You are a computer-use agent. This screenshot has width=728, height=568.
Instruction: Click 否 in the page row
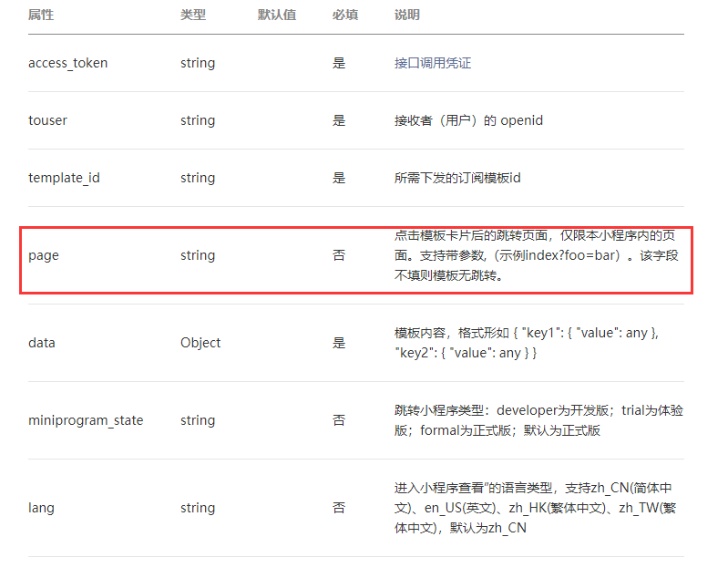pyautogui.click(x=339, y=255)
